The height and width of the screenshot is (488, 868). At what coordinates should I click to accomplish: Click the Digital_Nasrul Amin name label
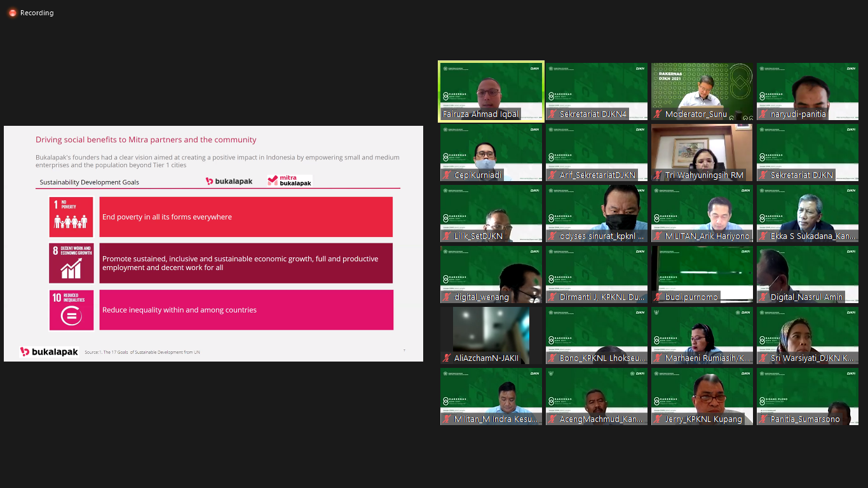[806, 297]
